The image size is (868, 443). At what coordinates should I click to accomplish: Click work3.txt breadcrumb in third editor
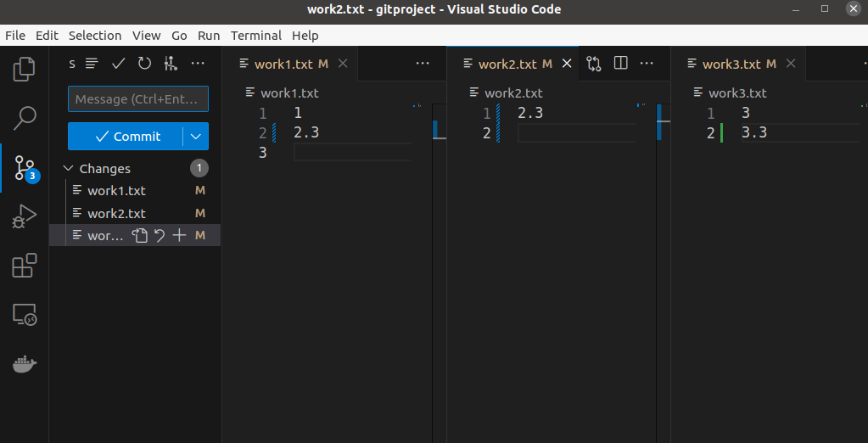pos(737,93)
